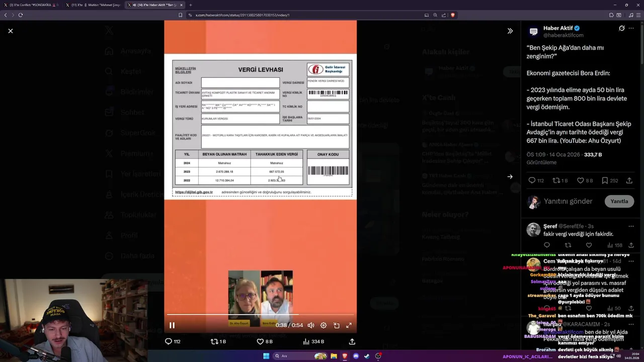
Task: Open Brave Shields lion icon
Action: [x=453, y=15]
